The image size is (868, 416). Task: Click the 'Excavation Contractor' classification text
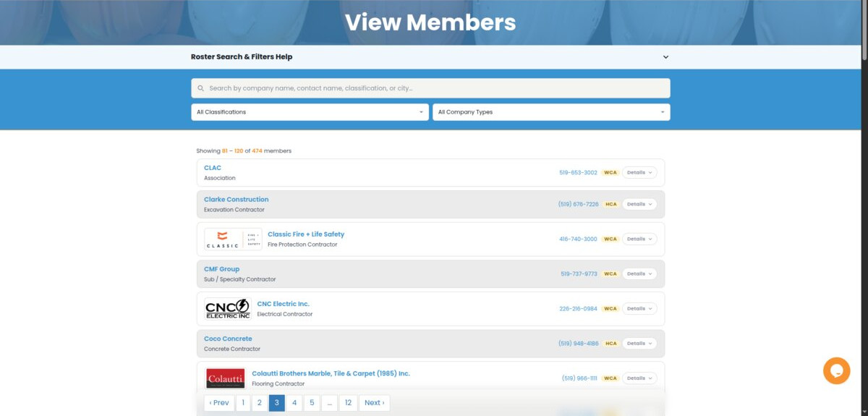coord(234,210)
